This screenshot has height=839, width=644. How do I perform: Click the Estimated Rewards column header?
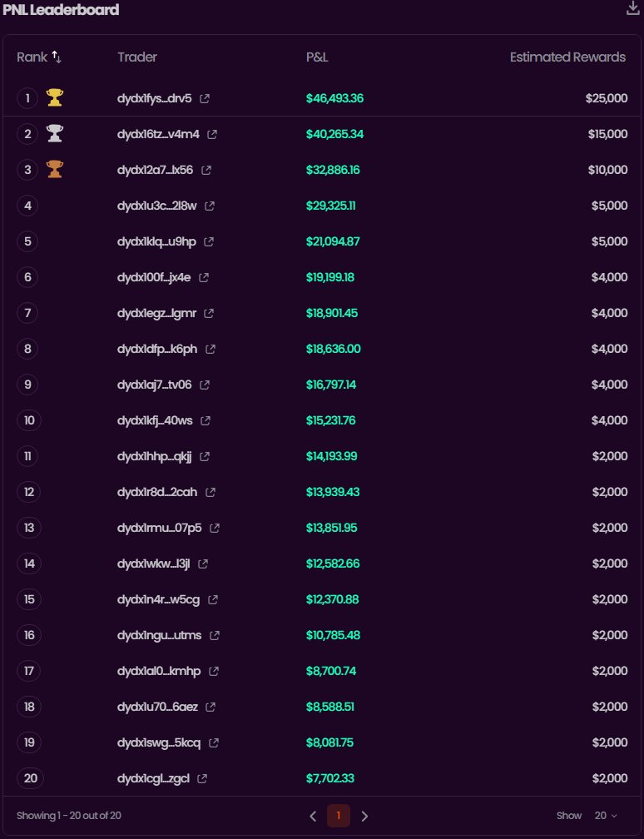click(x=567, y=57)
